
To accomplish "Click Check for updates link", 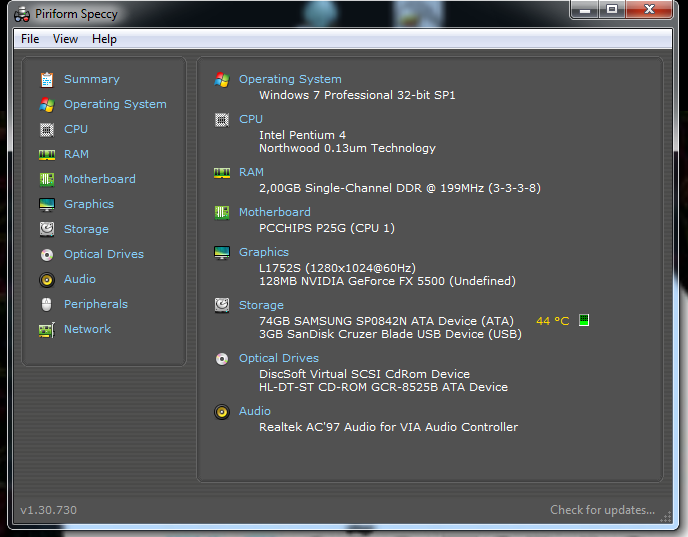I will point(602,510).
